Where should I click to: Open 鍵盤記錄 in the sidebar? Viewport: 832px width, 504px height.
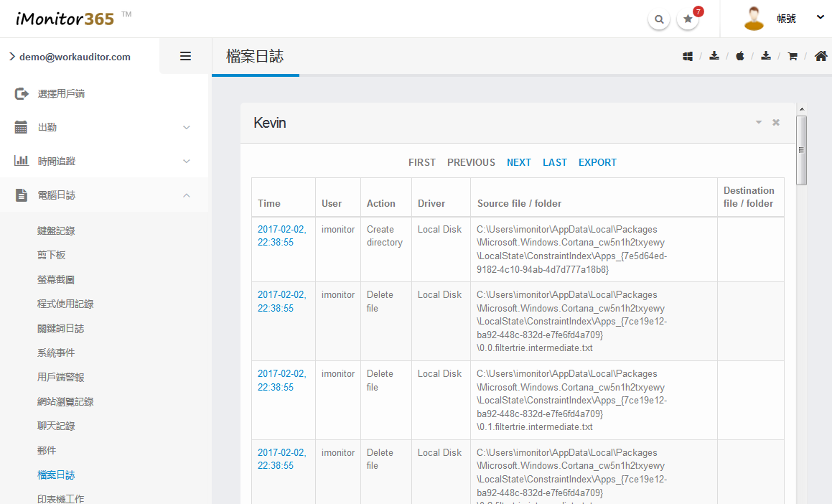56,230
